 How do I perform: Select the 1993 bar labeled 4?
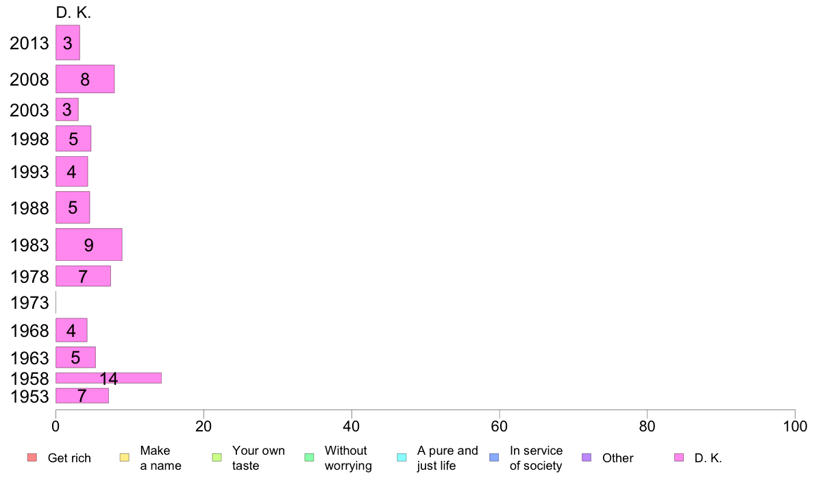72,171
